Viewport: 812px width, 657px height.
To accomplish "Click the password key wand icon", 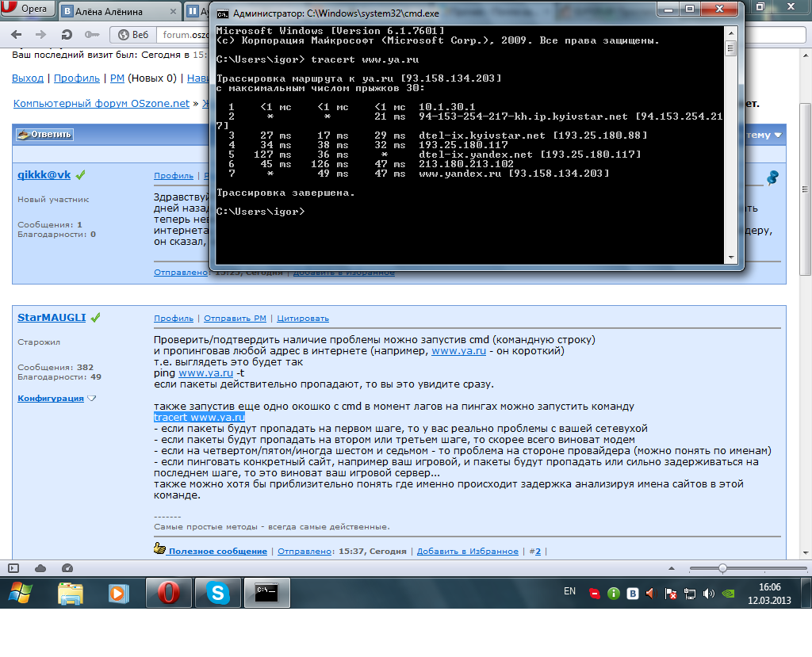I will coord(92,35).
